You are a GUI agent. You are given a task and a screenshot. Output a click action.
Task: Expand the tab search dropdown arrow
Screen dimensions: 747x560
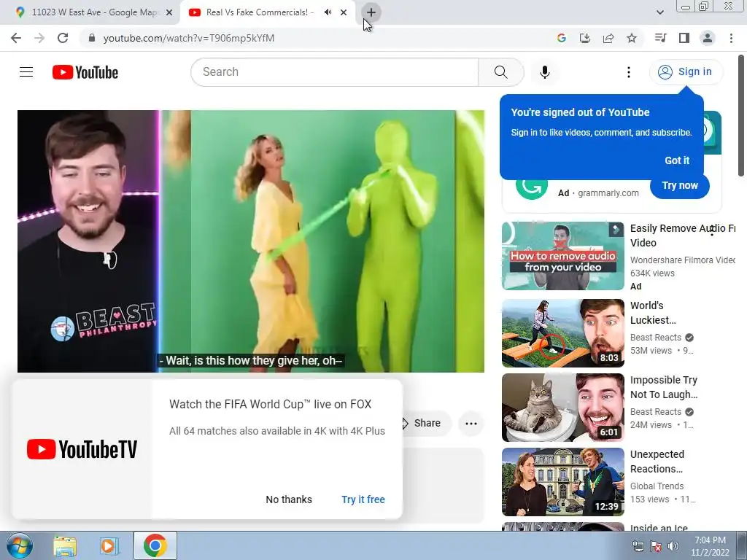659,12
